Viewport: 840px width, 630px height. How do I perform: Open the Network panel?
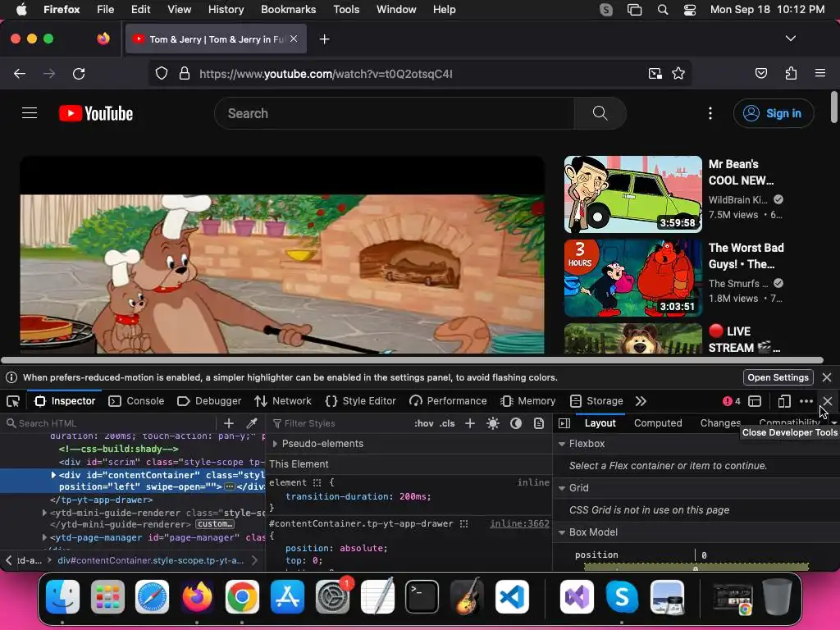283,401
